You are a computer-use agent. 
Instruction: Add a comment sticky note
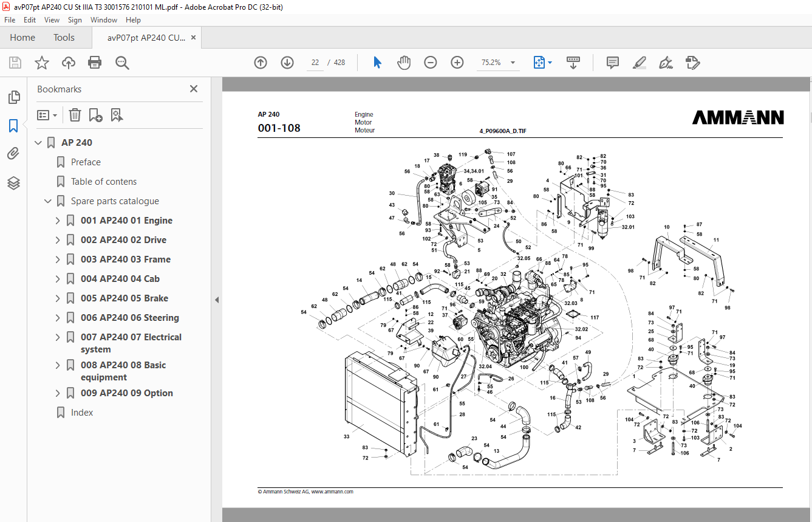click(x=613, y=63)
